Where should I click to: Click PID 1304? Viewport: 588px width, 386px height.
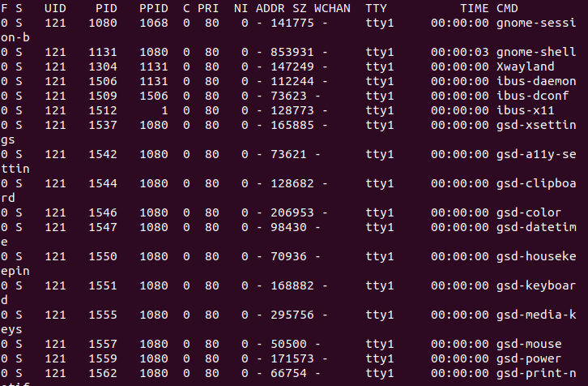coord(103,66)
